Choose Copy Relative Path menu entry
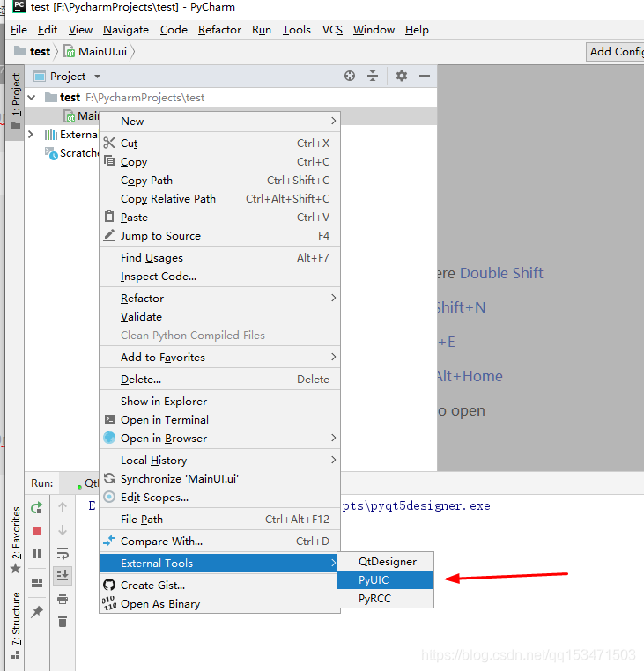This screenshot has width=644, height=671. click(x=219, y=198)
